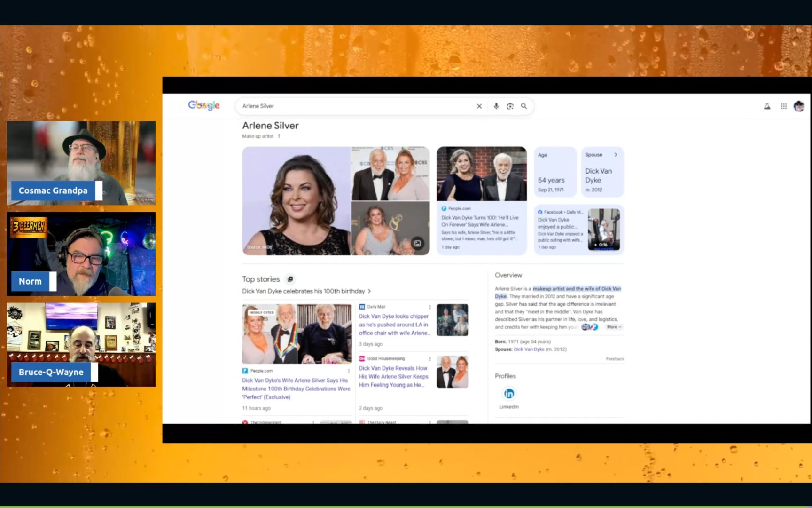Open Search Labs flask icon
The image size is (812, 508).
click(767, 106)
